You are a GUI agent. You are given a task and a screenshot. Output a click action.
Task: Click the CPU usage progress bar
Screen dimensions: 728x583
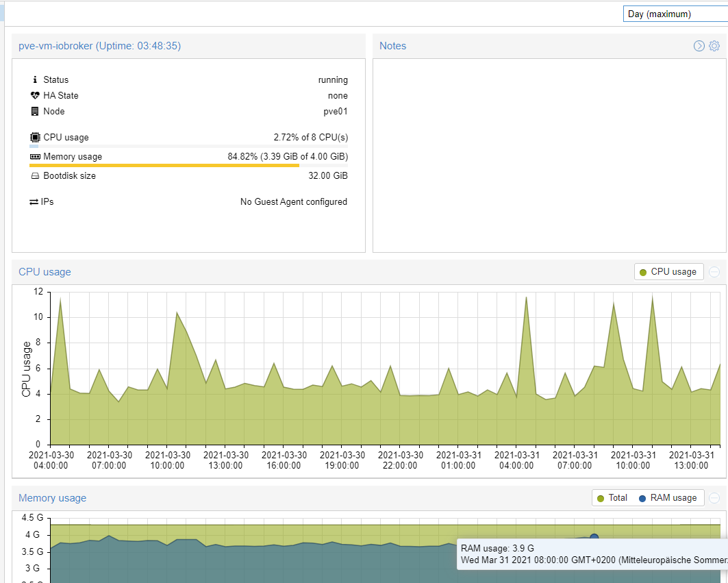[188, 147]
